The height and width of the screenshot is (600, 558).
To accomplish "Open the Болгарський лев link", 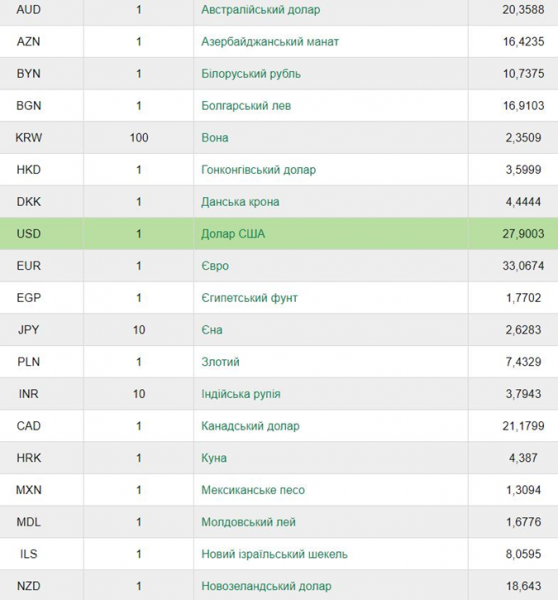I will coord(246,106).
